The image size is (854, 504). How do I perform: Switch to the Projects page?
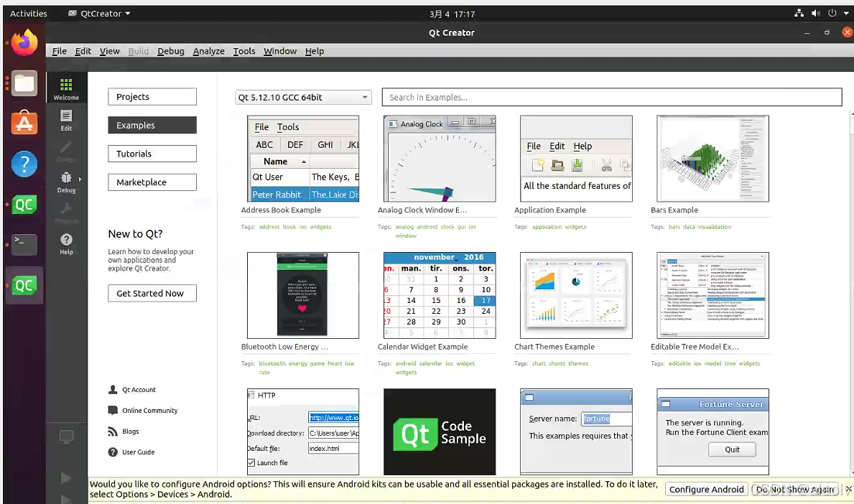(152, 97)
